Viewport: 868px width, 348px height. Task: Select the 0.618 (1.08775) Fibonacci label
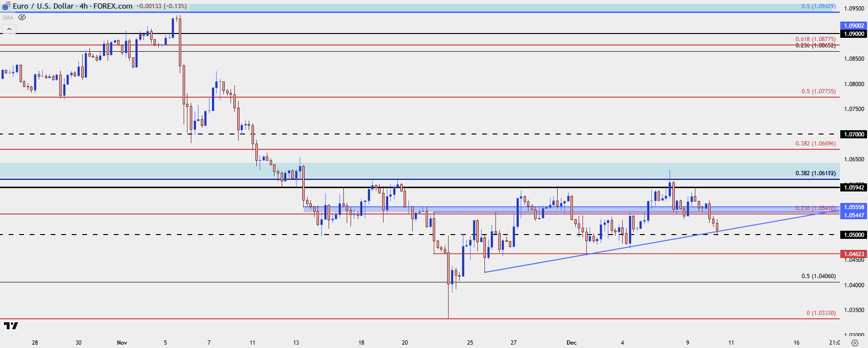[x=815, y=39]
